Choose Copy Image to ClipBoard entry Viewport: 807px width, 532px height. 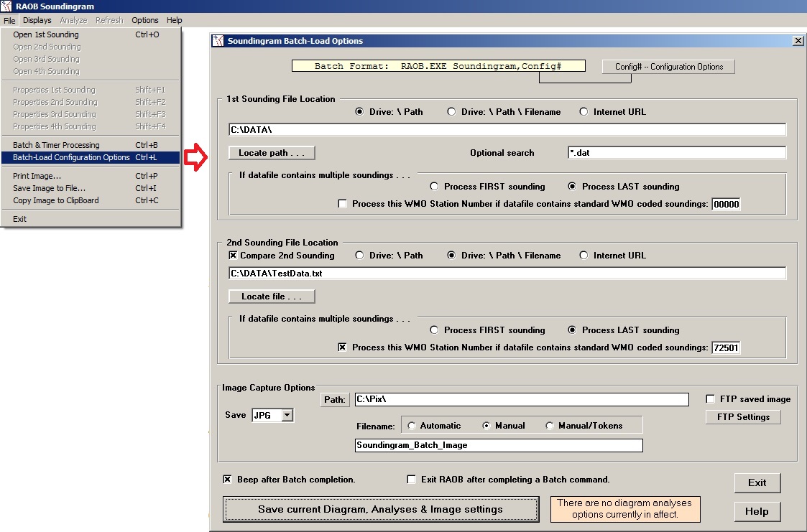(x=91, y=200)
